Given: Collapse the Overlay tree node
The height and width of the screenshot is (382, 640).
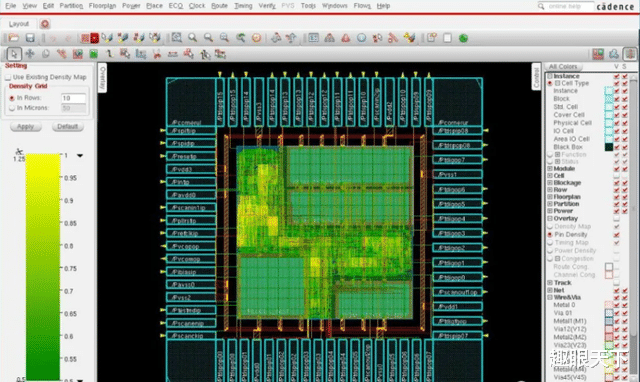Looking at the screenshot, I should (550, 219).
